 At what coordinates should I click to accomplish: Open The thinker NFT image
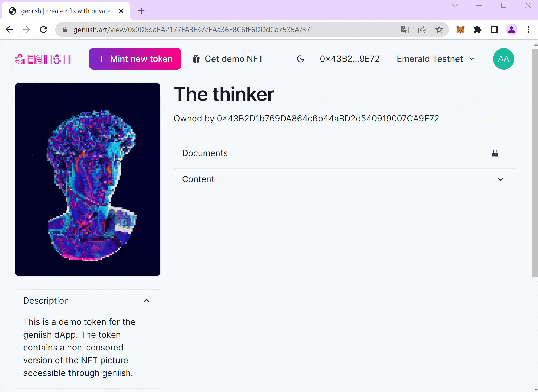pos(88,179)
